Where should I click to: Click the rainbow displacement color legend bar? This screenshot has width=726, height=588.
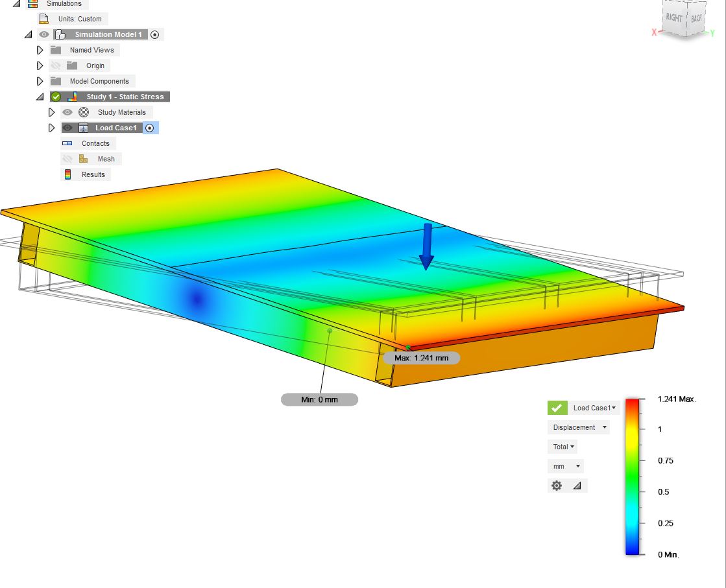tap(632, 476)
